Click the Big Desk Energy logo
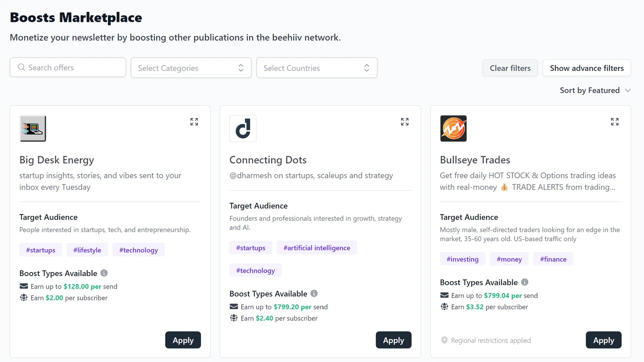Viewport: 644px width, 362px height. pyautogui.click(x=33, y=128)
